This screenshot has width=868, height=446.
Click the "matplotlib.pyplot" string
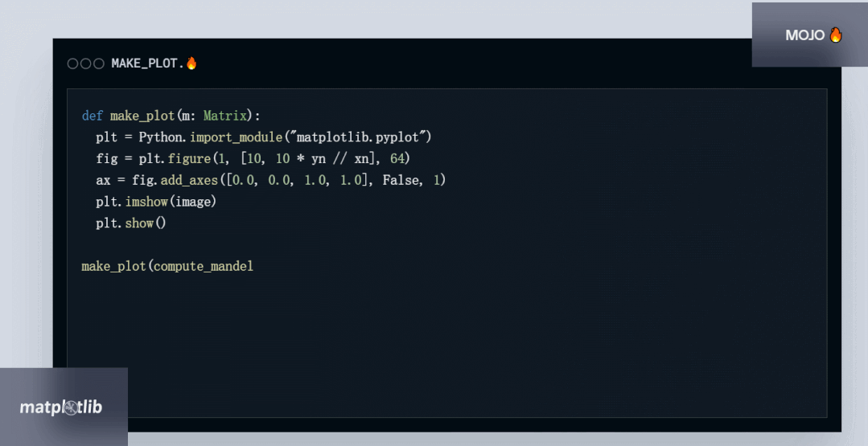click(x=364, y=137)
